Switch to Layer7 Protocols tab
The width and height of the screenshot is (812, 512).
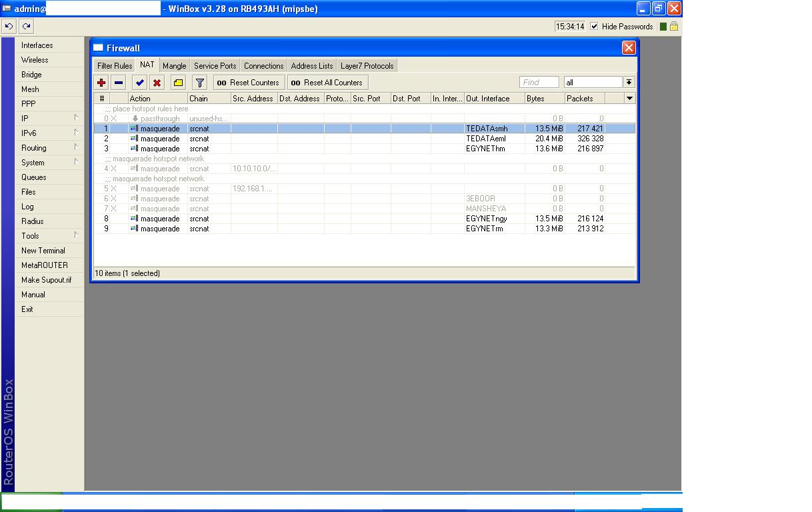pyautogui.click(x=367, y=66)
